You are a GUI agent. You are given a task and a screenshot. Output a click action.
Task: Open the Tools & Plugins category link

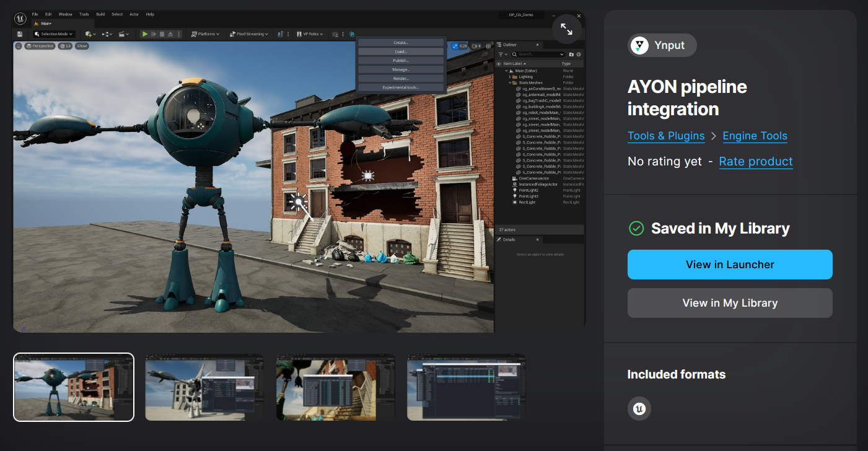coord(666,136)
